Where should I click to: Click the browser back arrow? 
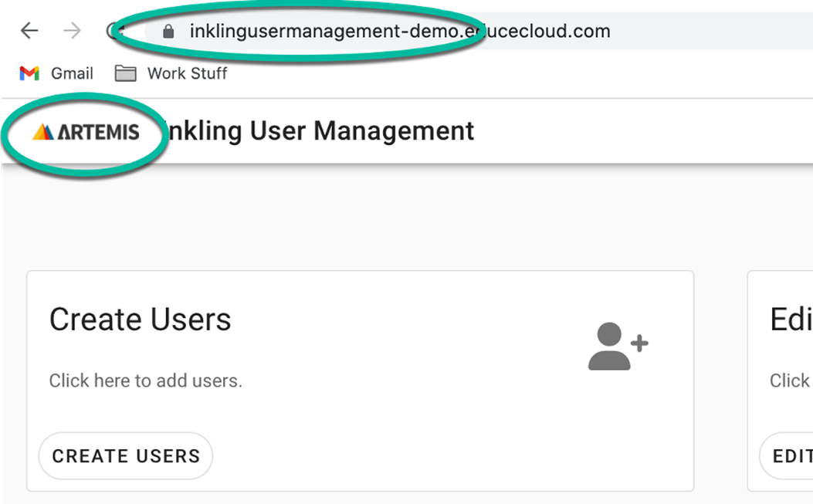pos(29,31)
